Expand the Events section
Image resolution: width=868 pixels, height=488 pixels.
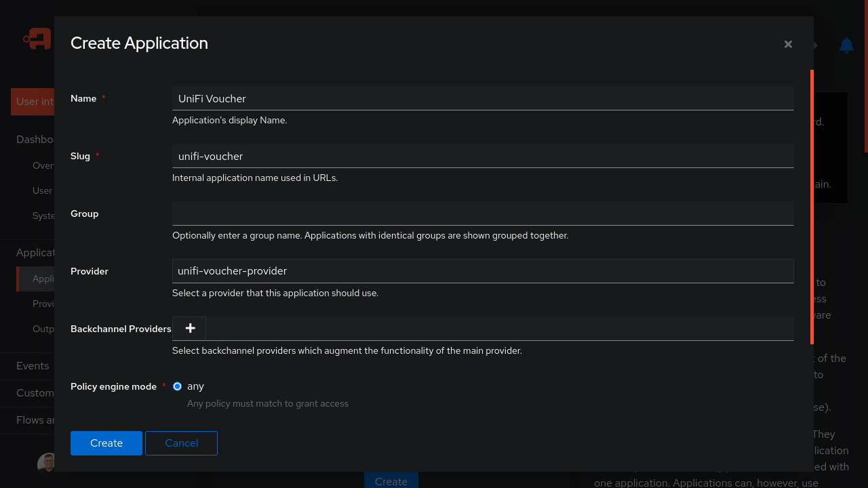[32, 366]
